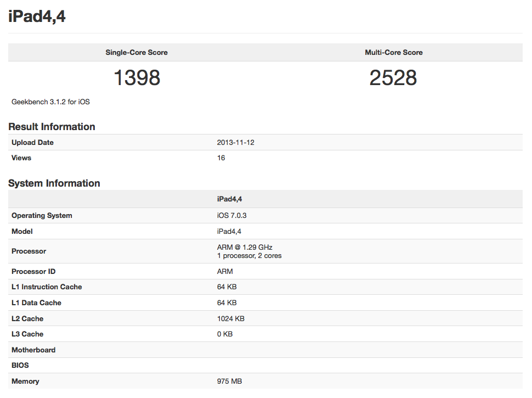Select the single-core score value 1398
Viewport: 532px width, 398px height.
click(x=137, y=78)
